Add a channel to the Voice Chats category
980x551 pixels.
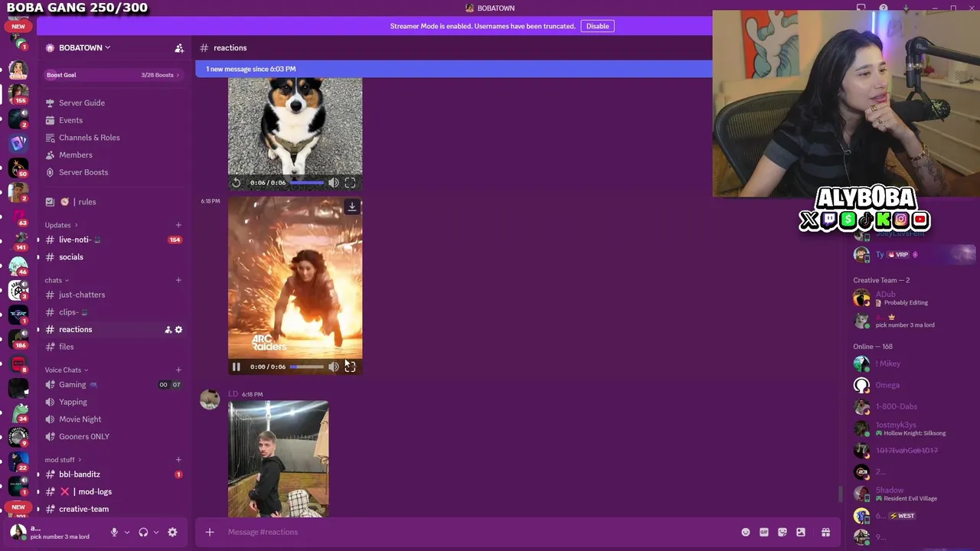[178, 370]
